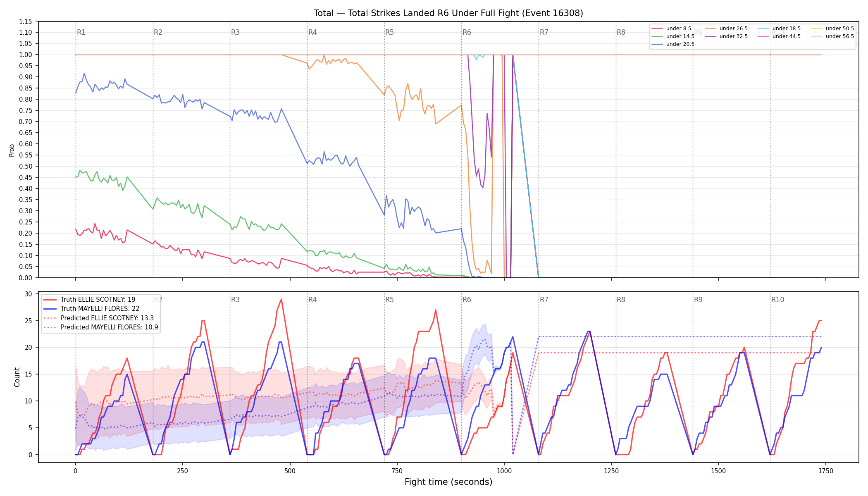
Task: Click the 0.25 tick on Prob axis
Action: [x=25, y=222]
